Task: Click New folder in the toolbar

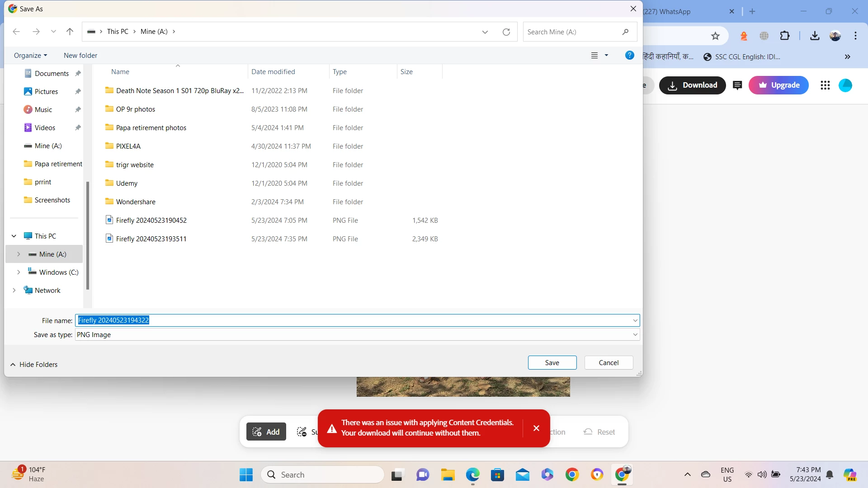Action: click(x=80, y=56)
